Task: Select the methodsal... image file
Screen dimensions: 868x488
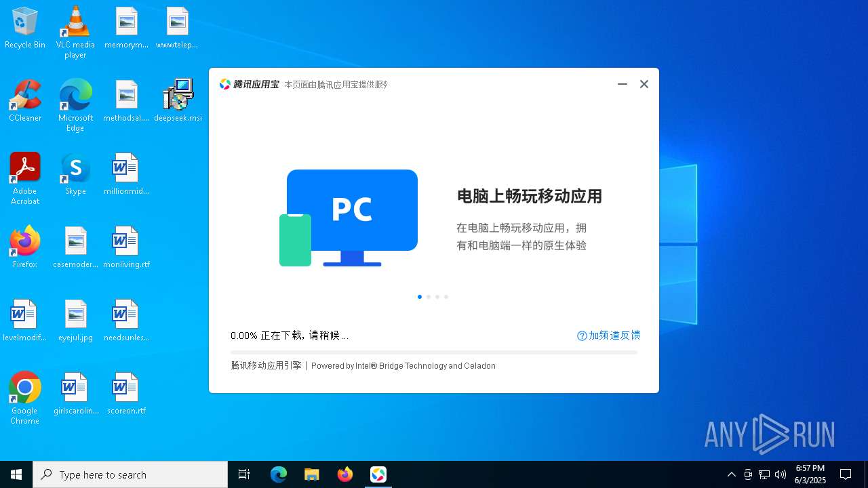Action: (126, 101)
